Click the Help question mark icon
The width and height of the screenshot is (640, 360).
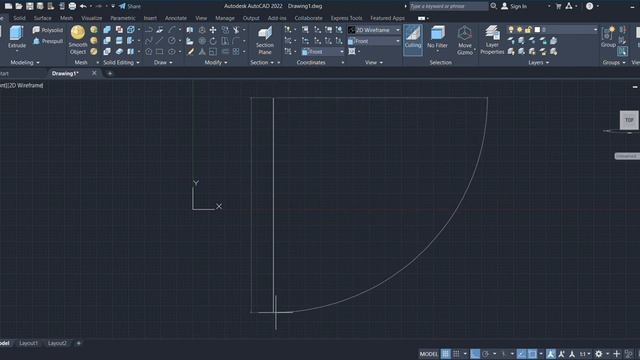pyautogui.click(x=589, y=6)
